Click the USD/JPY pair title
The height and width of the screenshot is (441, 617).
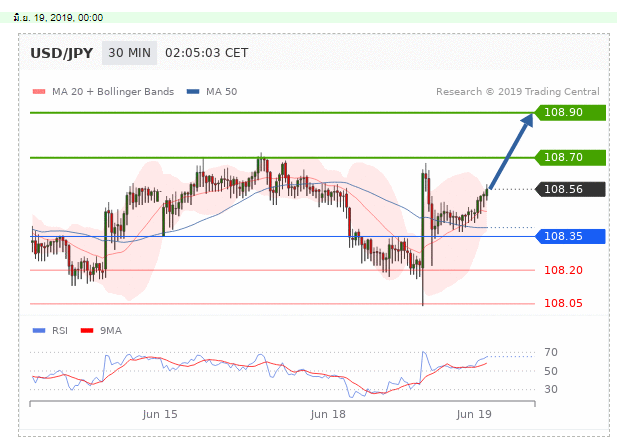click(62, 53)
